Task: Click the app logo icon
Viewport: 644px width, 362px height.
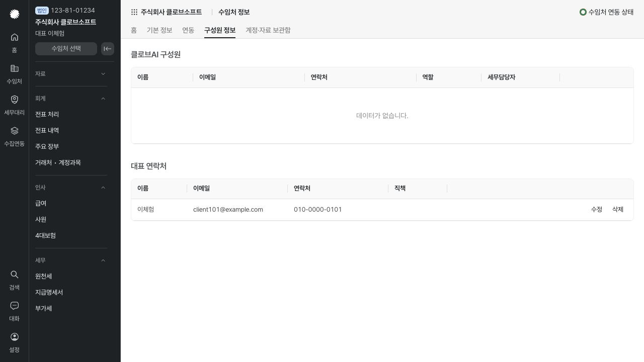Action: click(x=15, y=14)
